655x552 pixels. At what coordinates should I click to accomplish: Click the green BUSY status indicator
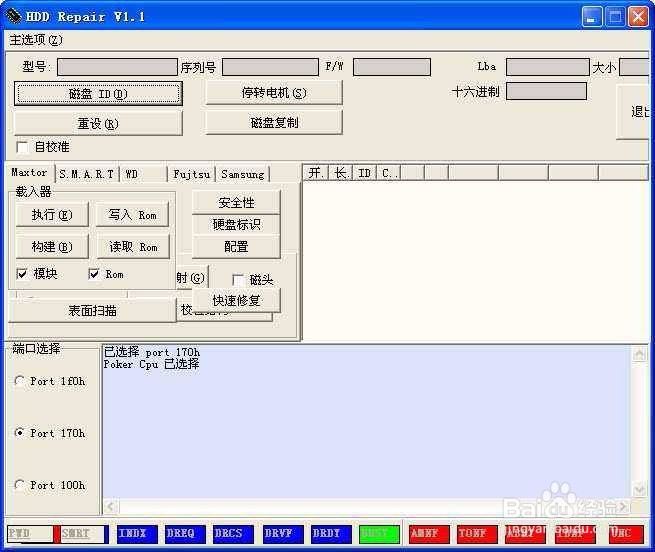(x=378, y=534)
